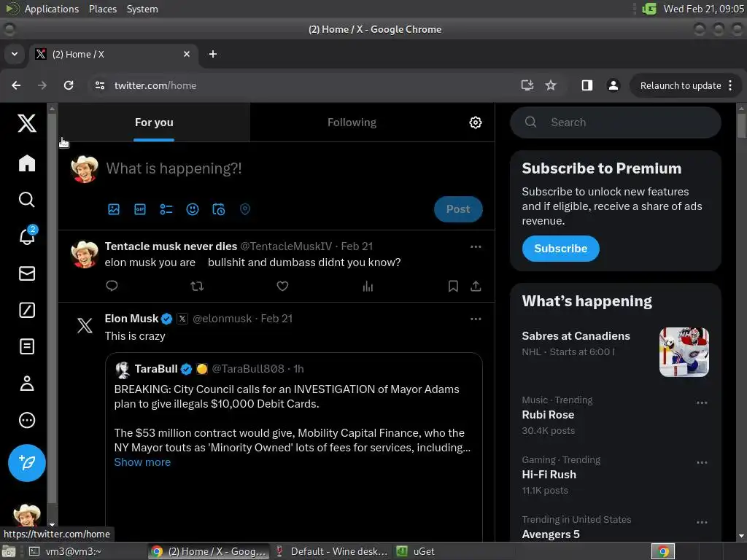The width and height of the screenshot is (747, 560).
Task: Open more options for Avengers 5 trend
Action: 702,522
